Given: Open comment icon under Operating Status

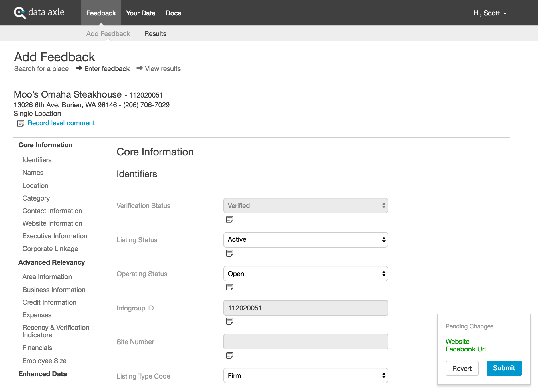Looking at the screenshot, I should (229, 287).
